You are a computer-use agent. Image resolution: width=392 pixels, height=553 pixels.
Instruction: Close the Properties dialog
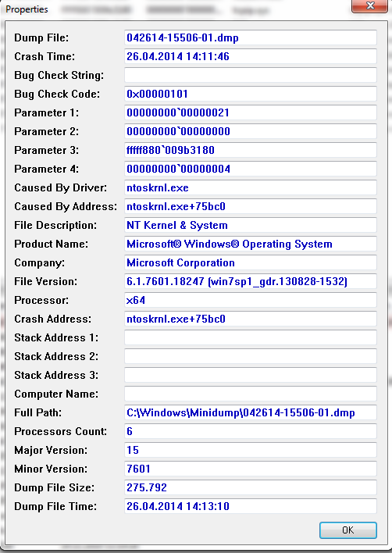point(370,6)
